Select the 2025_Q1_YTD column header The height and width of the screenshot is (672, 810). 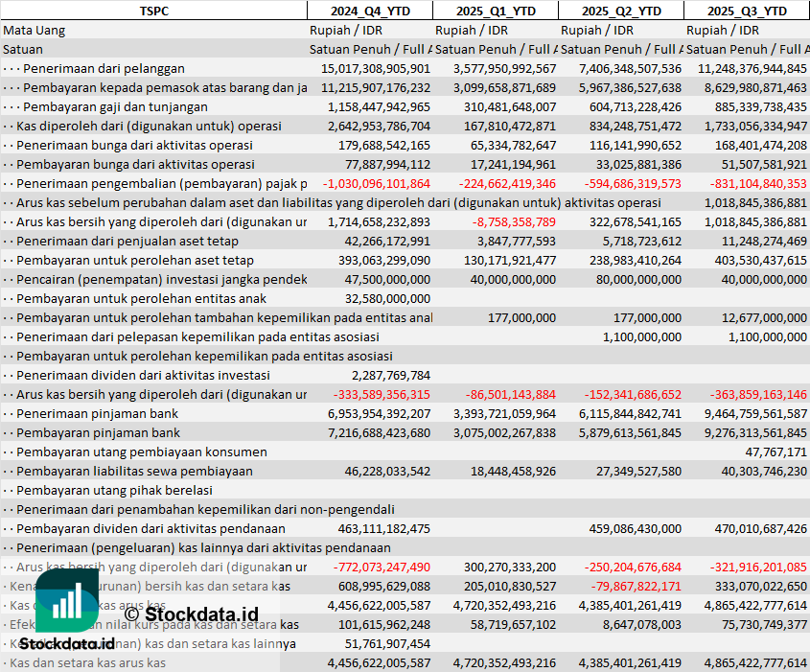pyautogui.click(x=496, y=11)
